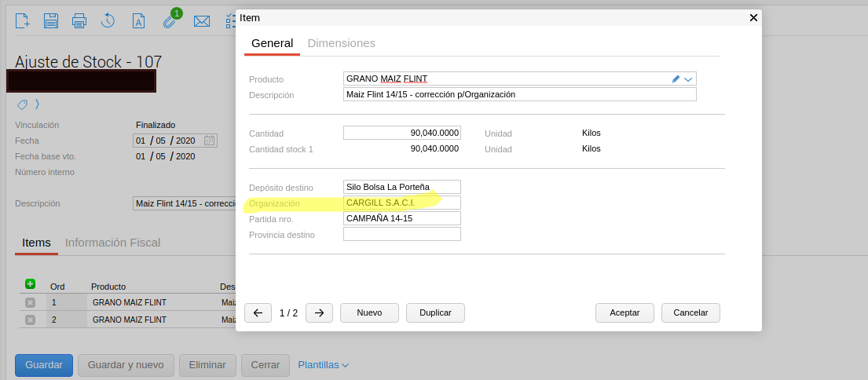Image resolution: width=868 pixels, height=380 pixels.
Task: Open the Plantillas dropdown
Action: coord(323,365)
